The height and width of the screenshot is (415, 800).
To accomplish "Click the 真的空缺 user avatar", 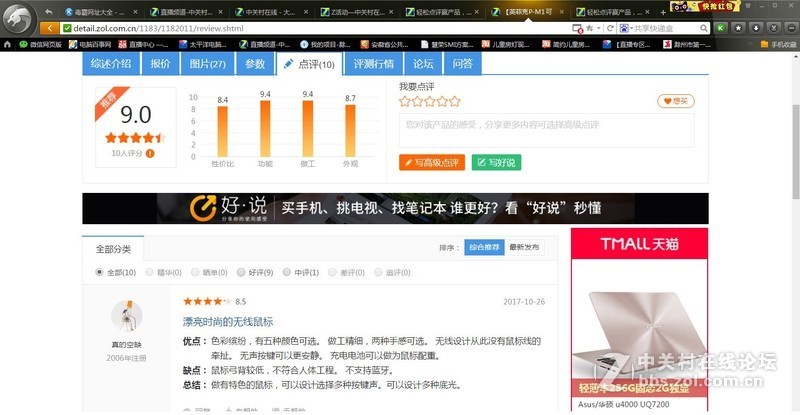I will [x=127, y=315].
